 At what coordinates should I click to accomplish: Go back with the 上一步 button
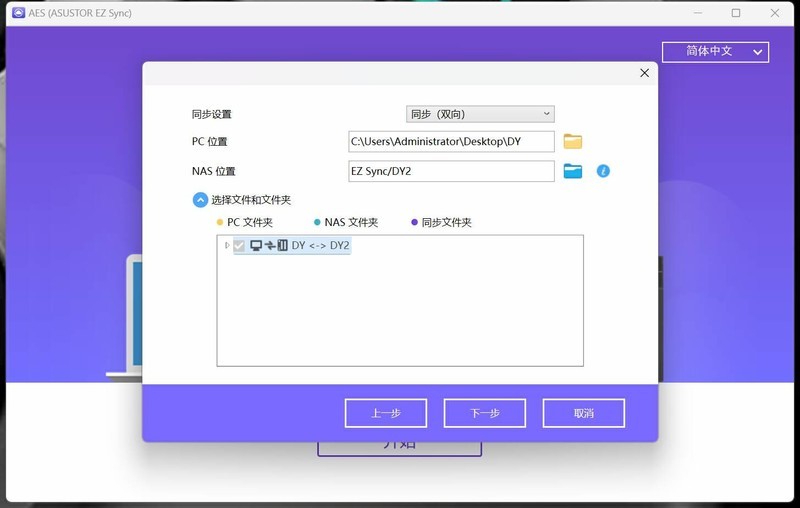pos(386,413)
